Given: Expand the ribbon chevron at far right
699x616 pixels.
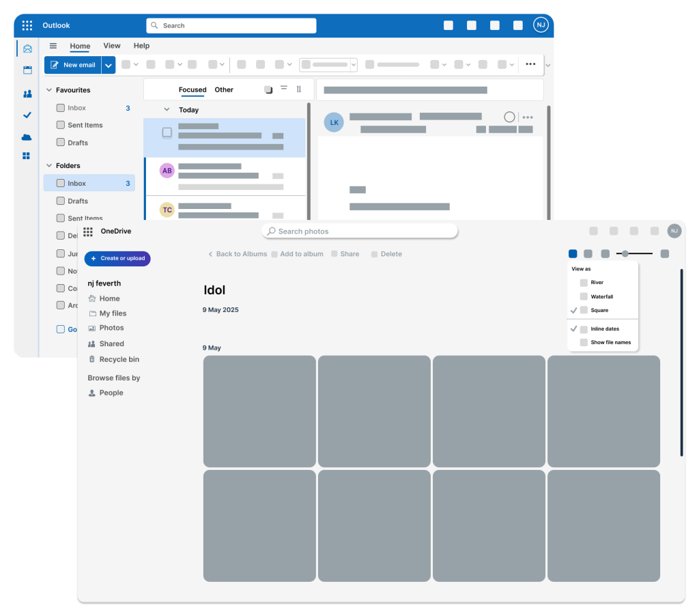Looking at the screenshot, I should [548, 65].
